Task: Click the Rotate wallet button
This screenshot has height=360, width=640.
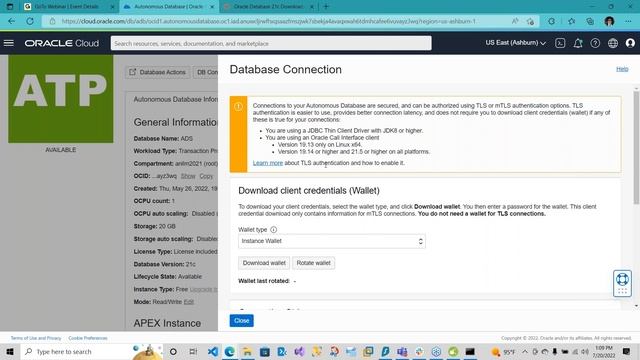Action: (x=313, y=263)
